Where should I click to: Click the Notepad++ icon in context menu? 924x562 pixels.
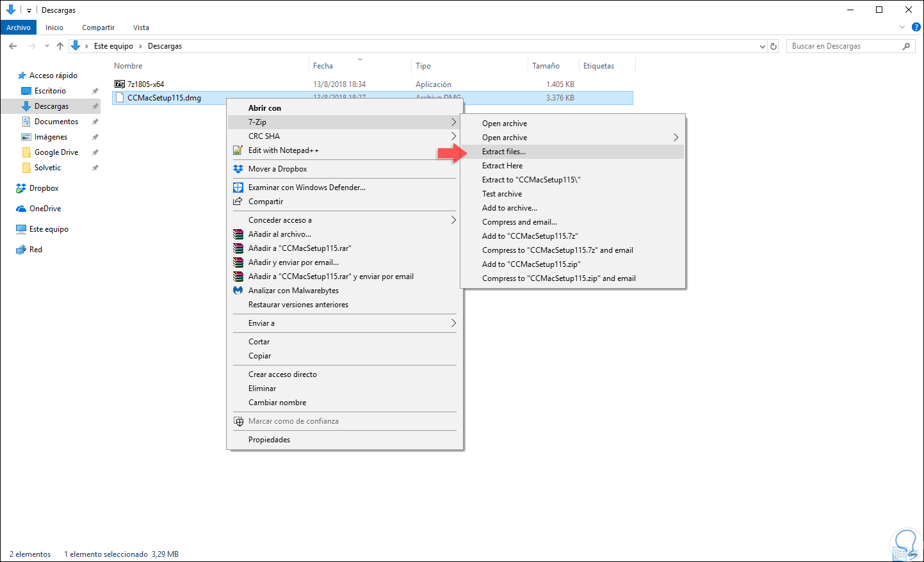click(x=238, y=150)
